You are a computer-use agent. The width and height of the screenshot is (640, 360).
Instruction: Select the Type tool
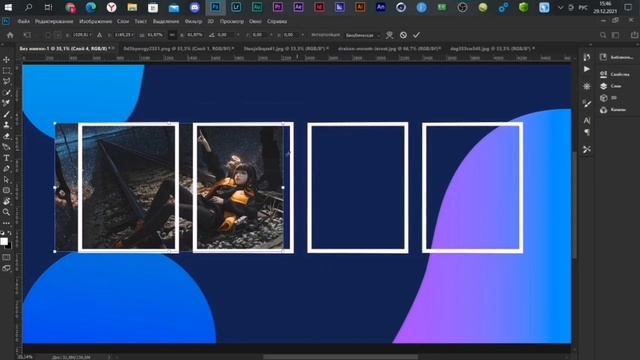(7, 158)
